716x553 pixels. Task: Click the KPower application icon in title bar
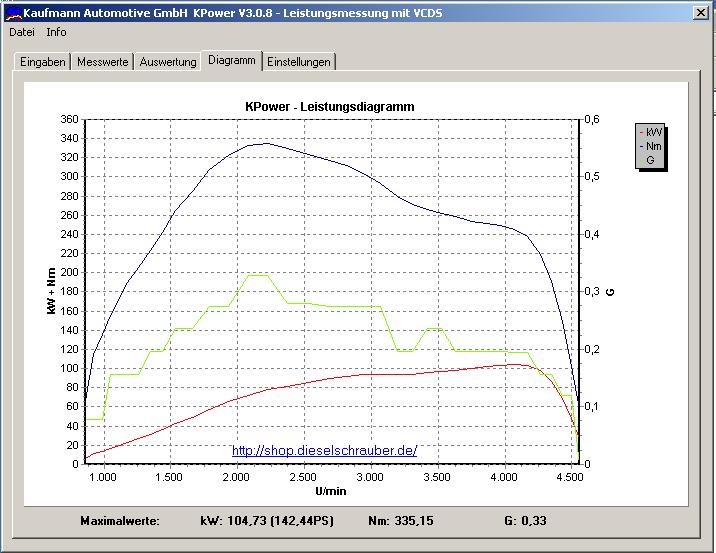13,13
